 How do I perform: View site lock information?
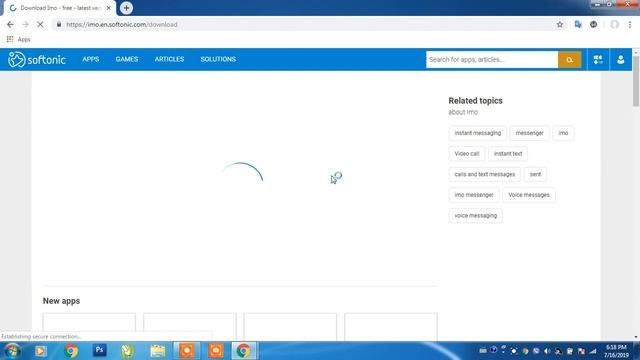(59, 24)
